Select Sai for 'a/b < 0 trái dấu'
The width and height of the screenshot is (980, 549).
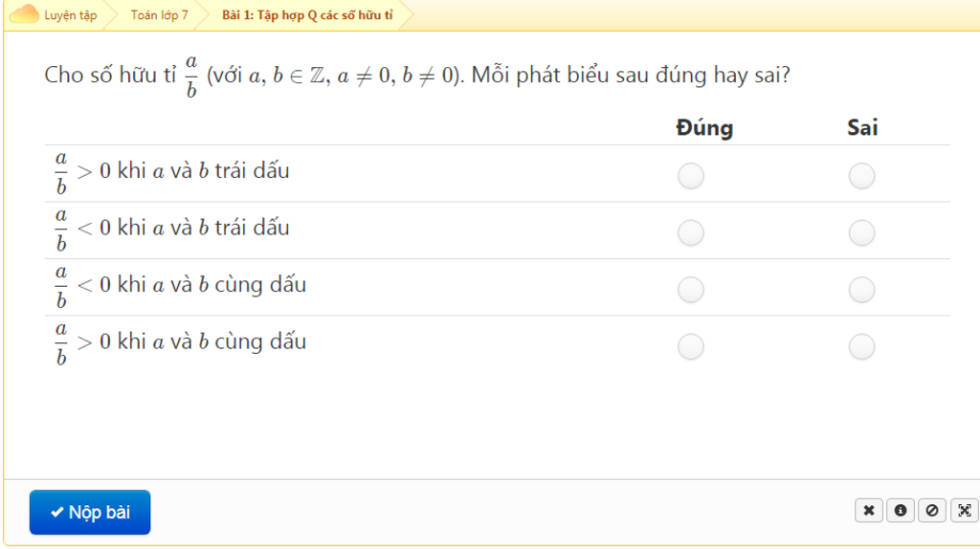click(x=861, y=233)
